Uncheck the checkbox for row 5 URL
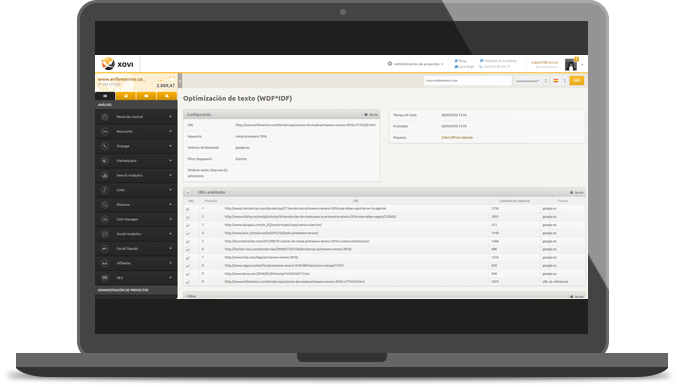This screenshot has width=678, height=387. tap(188, 242)
